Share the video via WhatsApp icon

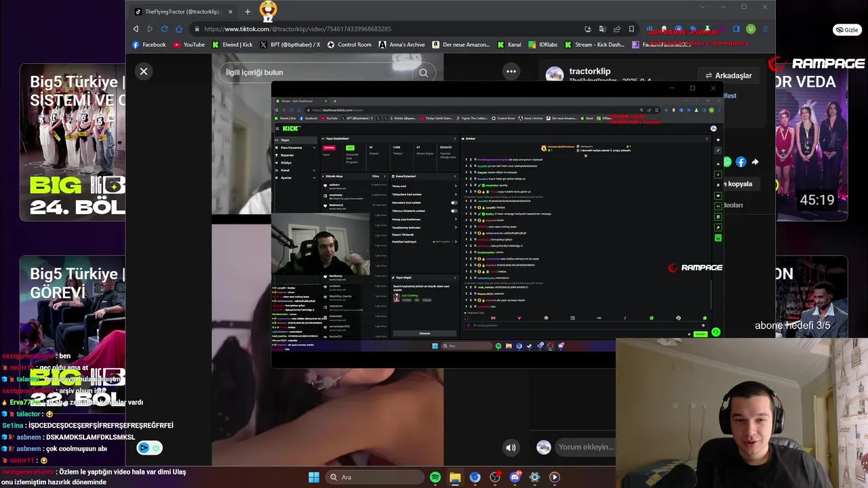click(727, 162)
